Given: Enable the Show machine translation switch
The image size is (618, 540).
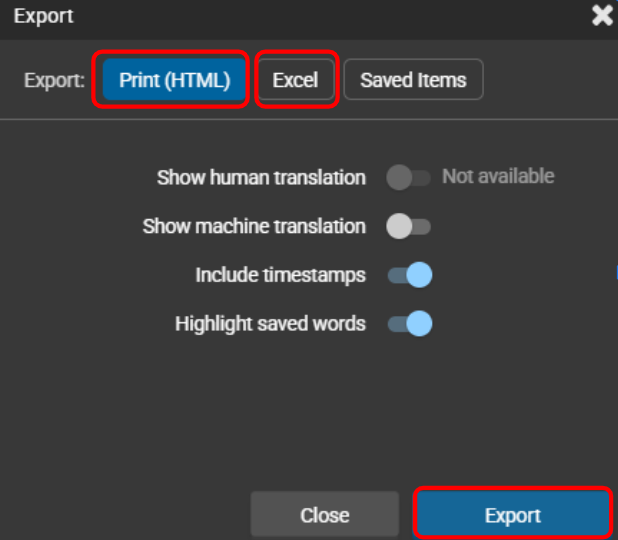Looking at the screenshot, I should (x=408, y=226).
